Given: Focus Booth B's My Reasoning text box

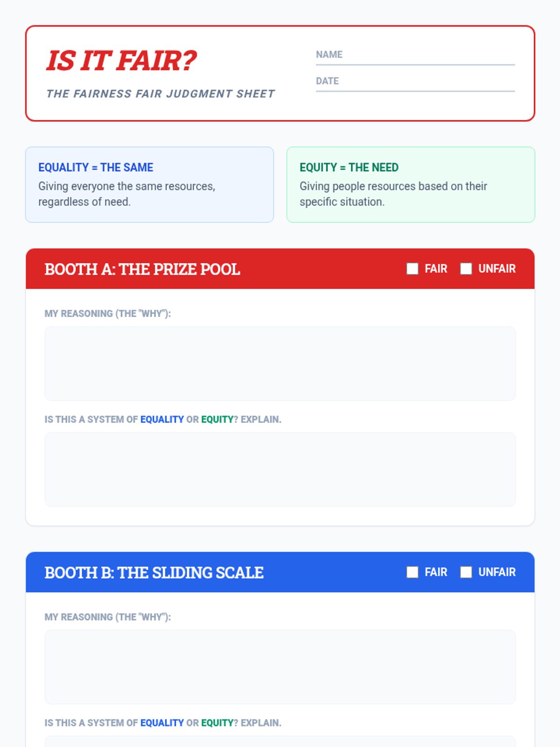Looking at the screenshot, I should point(280,667).
